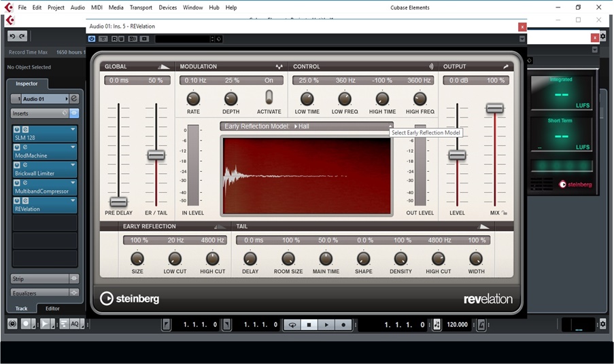614x364 pixels.
Task: Open the Devices menu
Action: (x=167, y=7)
